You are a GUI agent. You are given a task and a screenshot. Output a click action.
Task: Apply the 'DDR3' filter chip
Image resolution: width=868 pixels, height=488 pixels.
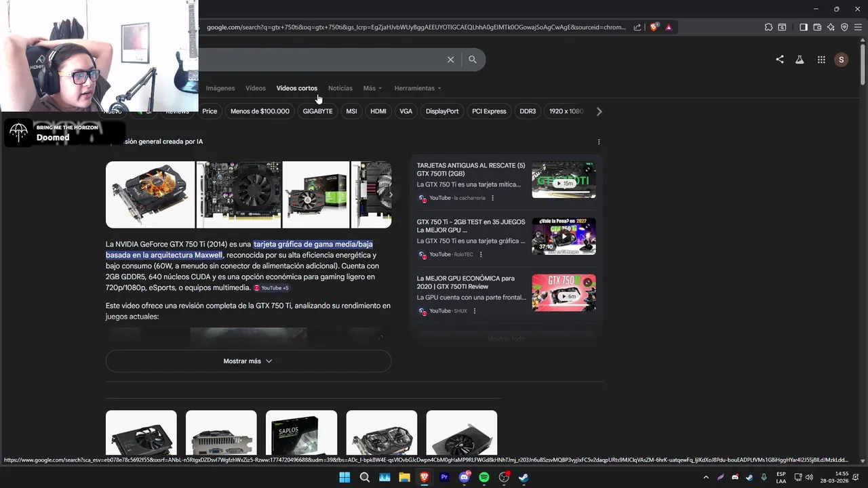pos(528,111)
